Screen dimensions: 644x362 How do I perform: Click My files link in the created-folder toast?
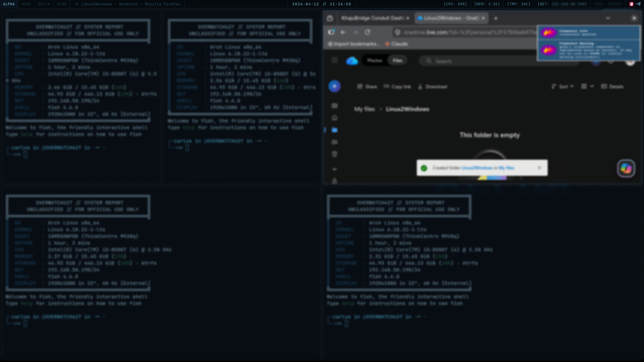tap(506, 168)
